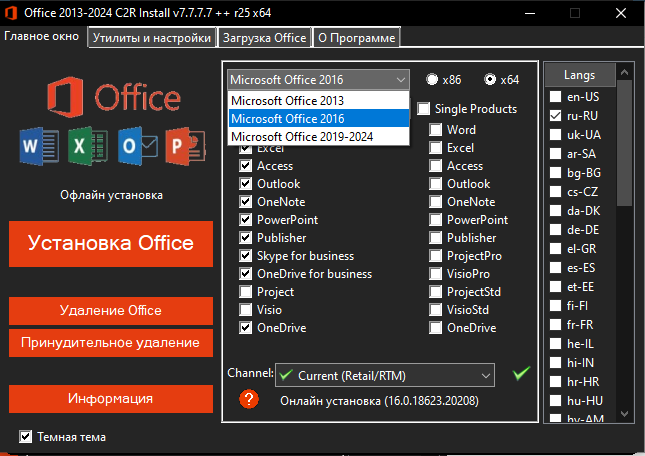Check single product ProjectPro
The image size is (645, 456).
click(435, 256)
